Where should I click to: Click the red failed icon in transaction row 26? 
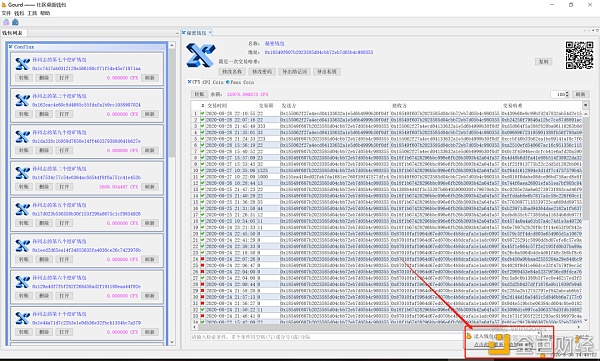pyautogui.click(x=202, y=271)
